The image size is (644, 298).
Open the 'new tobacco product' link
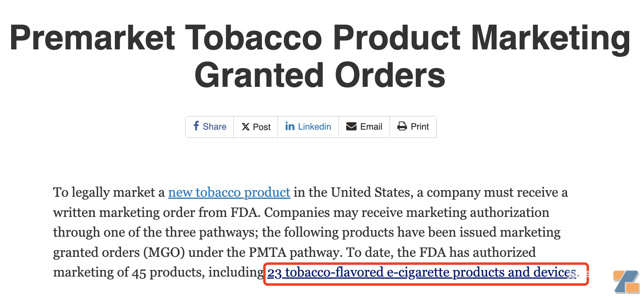(x=229, y=192)
